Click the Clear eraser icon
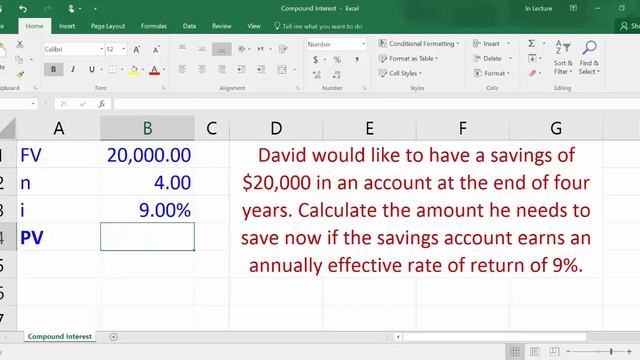The width and height of the screenshot is (640, 360). point(532,73)
